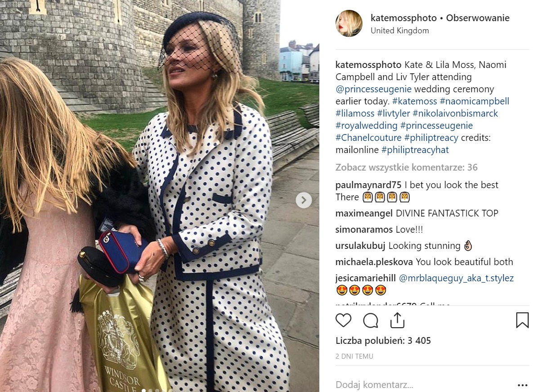533x392 pixels.
Task: Open the three-dot more options menu
Action: (522, 385)
